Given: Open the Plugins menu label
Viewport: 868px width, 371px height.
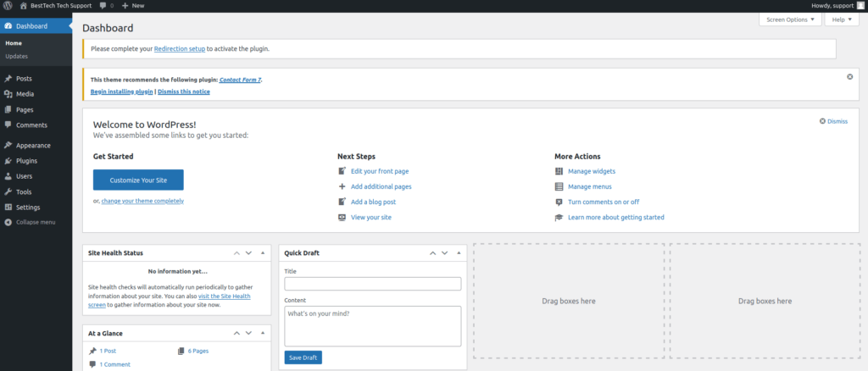Looking at the screenshot, I should pyautogui.click(x=26, y=161).
